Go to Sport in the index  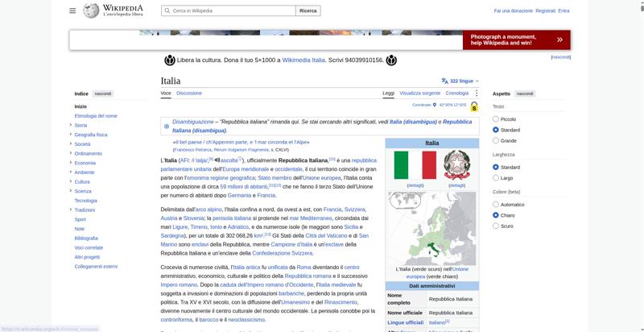(x=80, y=219)
